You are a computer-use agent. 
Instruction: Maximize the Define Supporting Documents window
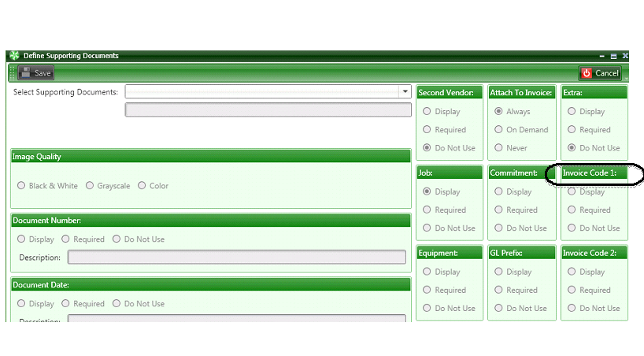[613, 56]
